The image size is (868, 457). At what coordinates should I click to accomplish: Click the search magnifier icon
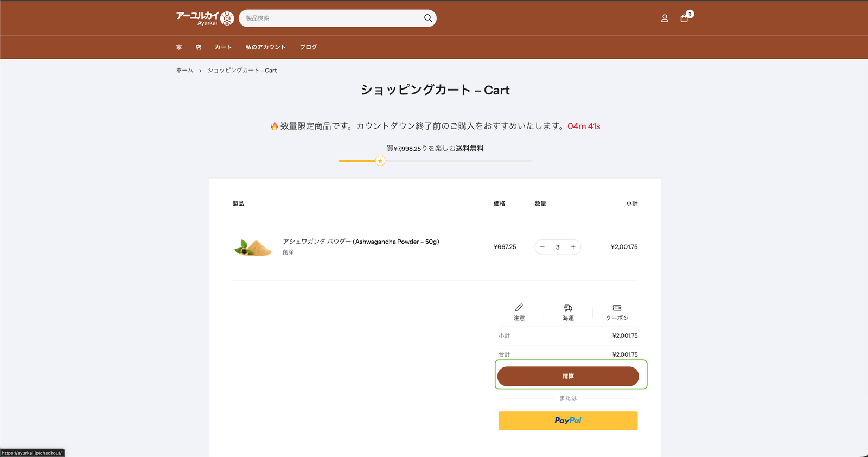tap(428, 18)
